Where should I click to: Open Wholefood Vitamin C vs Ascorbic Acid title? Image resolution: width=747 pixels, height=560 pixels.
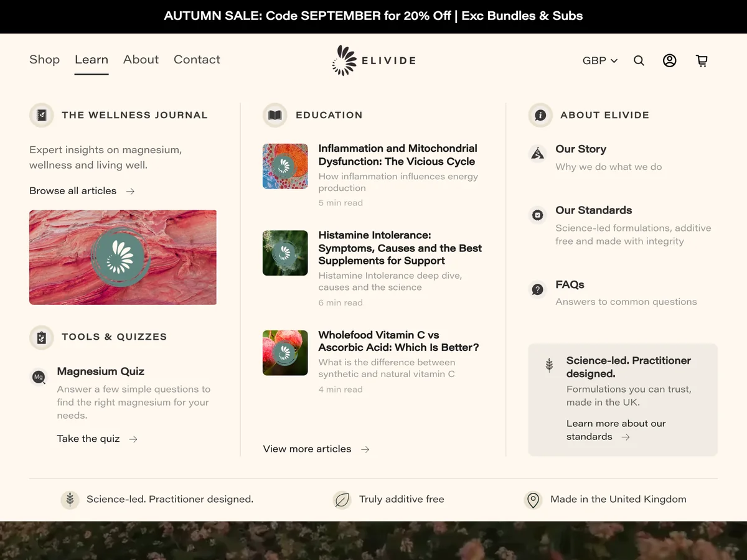coord(398,341)
